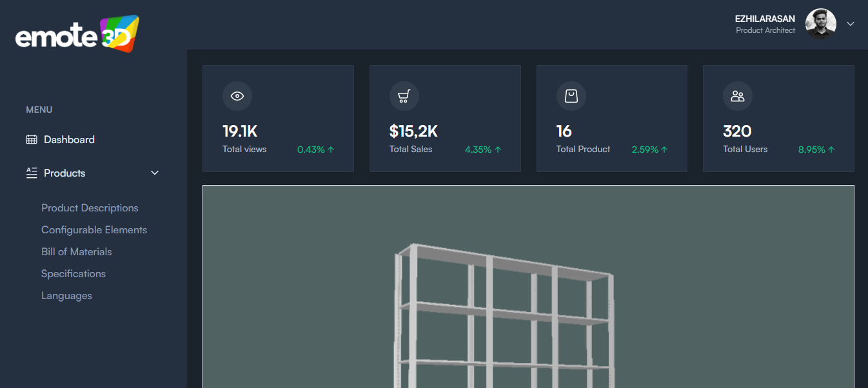The width and height of the screenshot is (868, 388).
Task: Click the Dashboard calendar icon in sidebar
Action: (30, 139)
